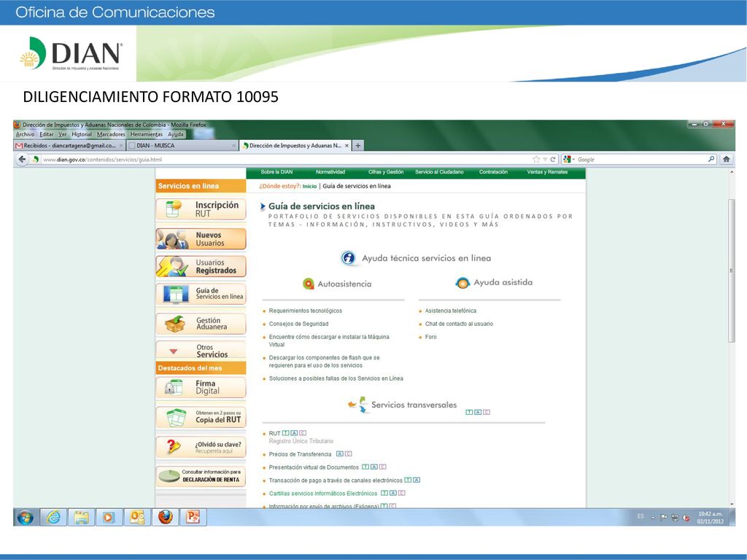Close the Dirección de Impuestos tab
Screen dimensions: 747x560
pyautogui.click(x=347, y=146)
